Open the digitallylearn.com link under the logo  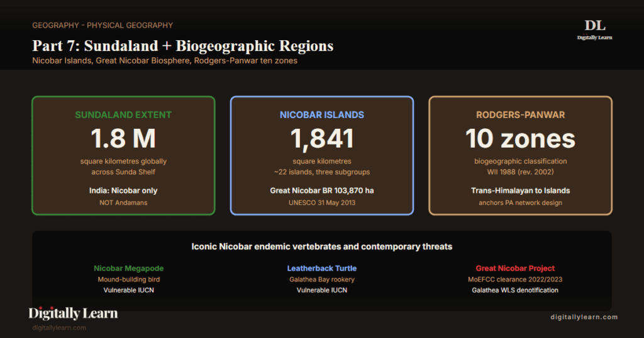(x=59, y=328)
